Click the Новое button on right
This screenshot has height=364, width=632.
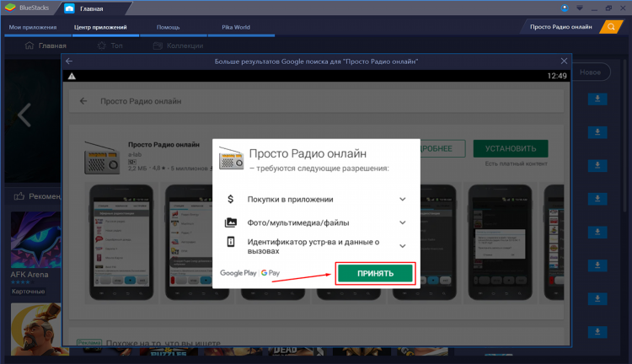[590, 72]
